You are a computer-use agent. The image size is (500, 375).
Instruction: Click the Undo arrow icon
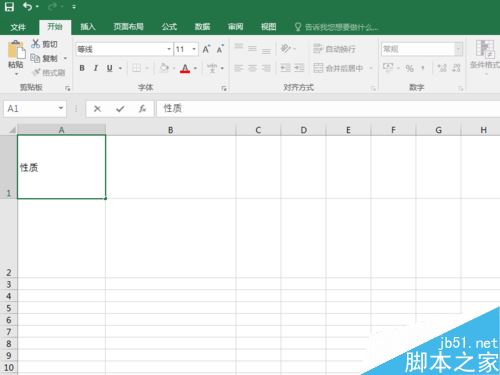[27, 7]
